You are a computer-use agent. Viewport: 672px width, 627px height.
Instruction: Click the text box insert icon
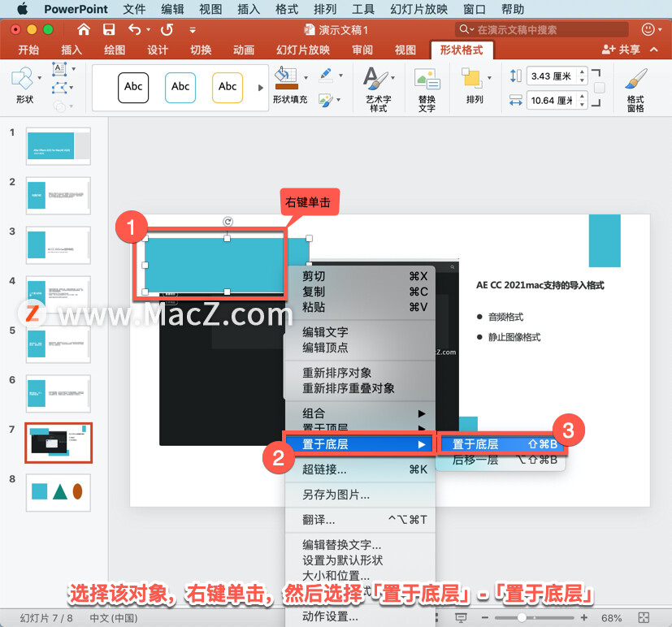(x=59, y=68)
